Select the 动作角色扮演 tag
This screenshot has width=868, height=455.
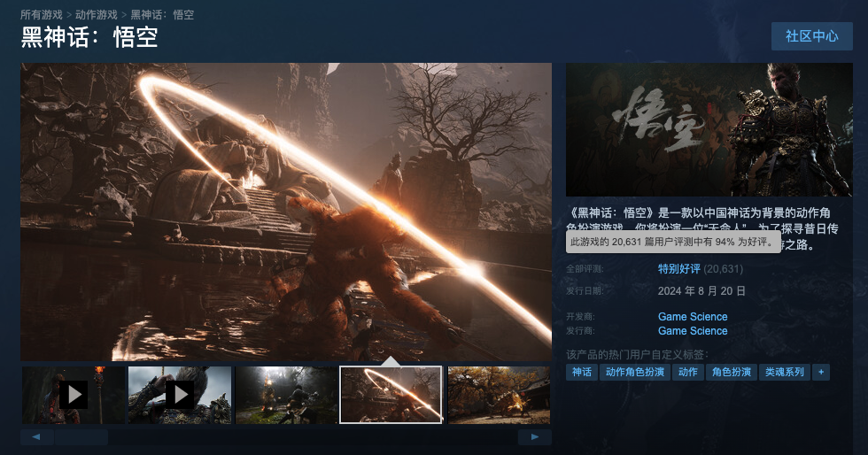[x=634, y=372]
